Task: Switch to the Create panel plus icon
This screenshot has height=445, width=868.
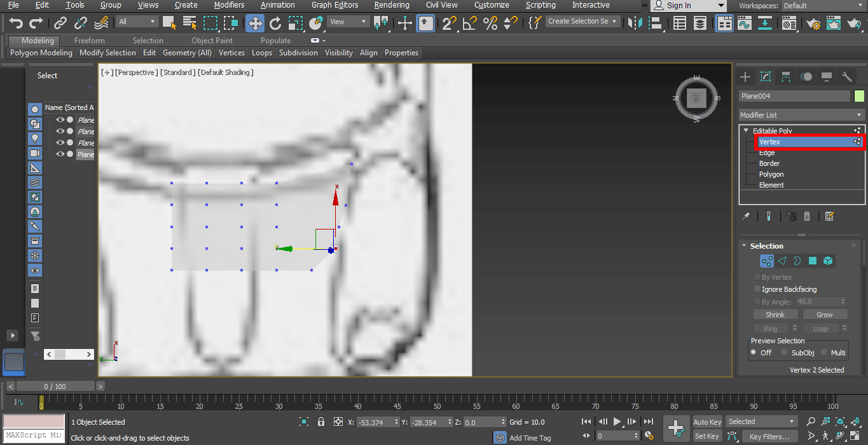Action: (x=745, y=77)
